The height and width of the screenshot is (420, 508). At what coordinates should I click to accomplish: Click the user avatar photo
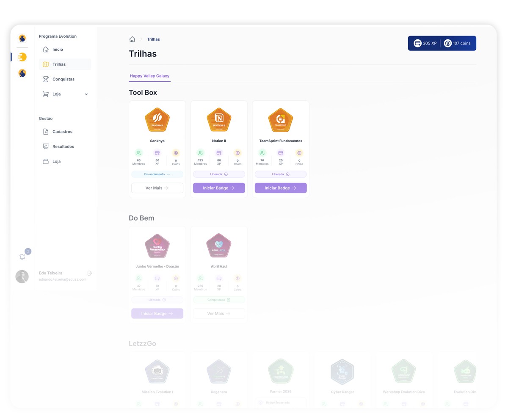coord(22,276)
